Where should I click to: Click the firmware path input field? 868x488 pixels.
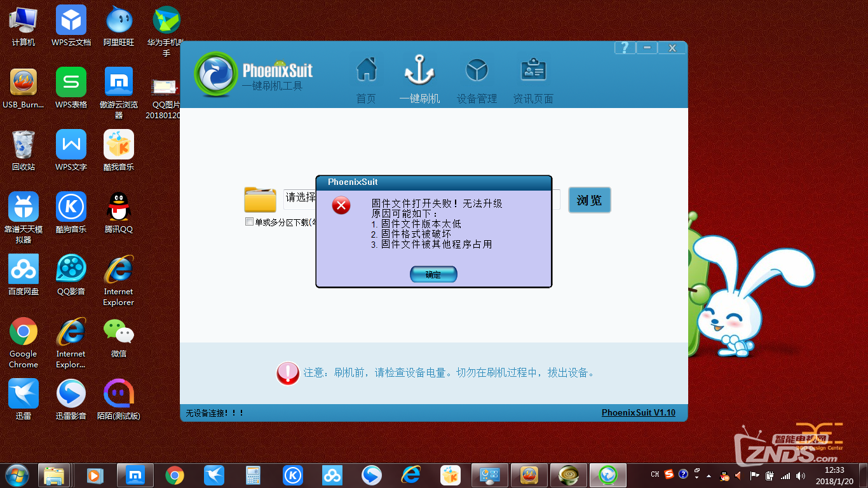click(421, 199)
